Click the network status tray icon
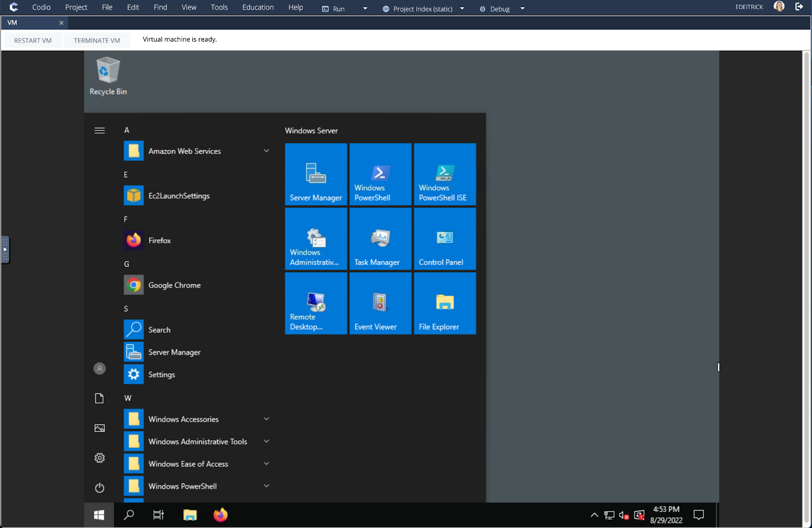 click(x=609, y=515)
